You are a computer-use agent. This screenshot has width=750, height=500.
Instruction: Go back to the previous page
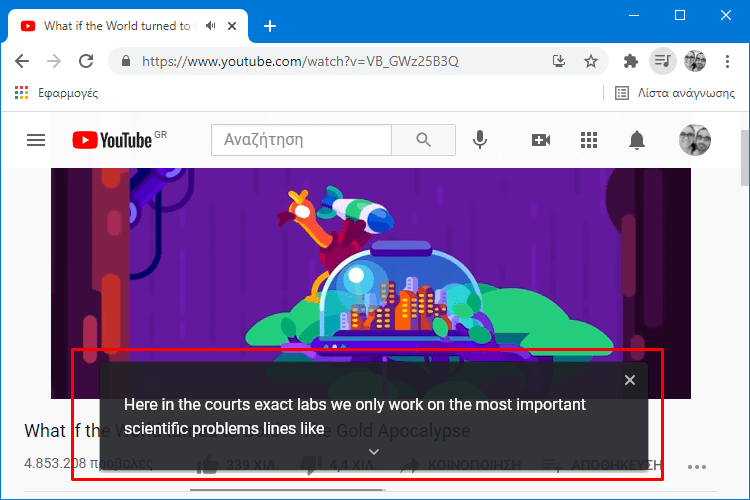pos(22,61)
